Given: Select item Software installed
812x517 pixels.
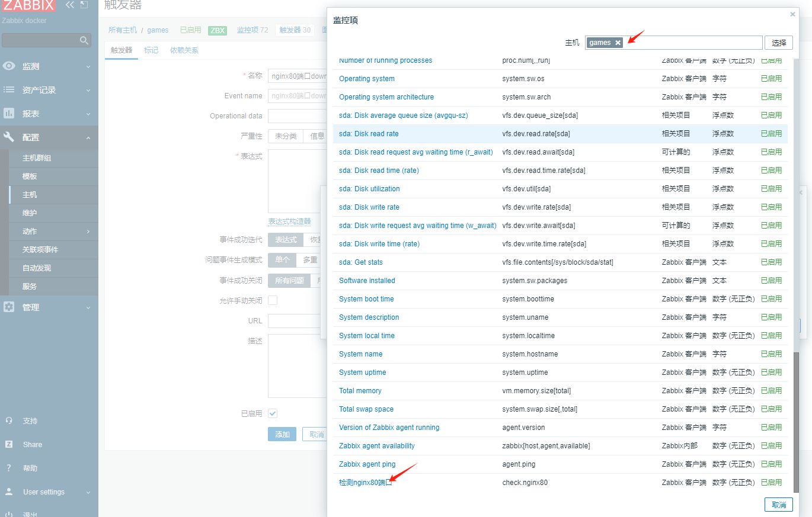Looking at the screenshot, I should (367, 281).
